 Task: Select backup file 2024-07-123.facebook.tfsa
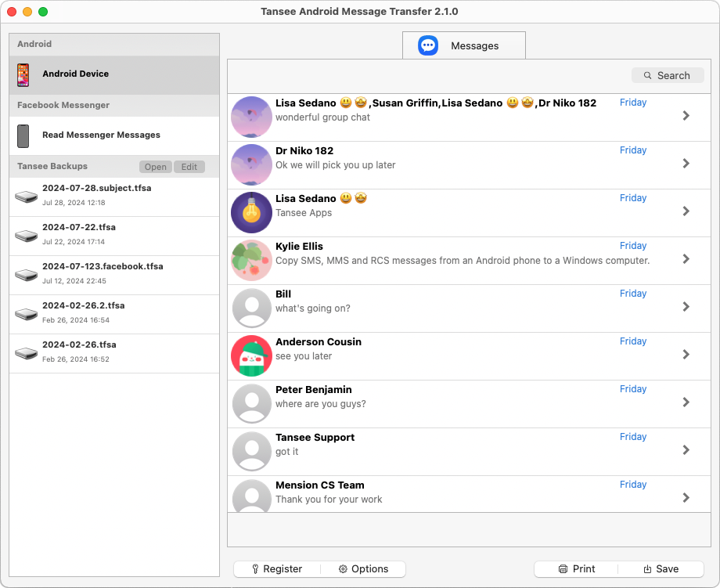114,275
